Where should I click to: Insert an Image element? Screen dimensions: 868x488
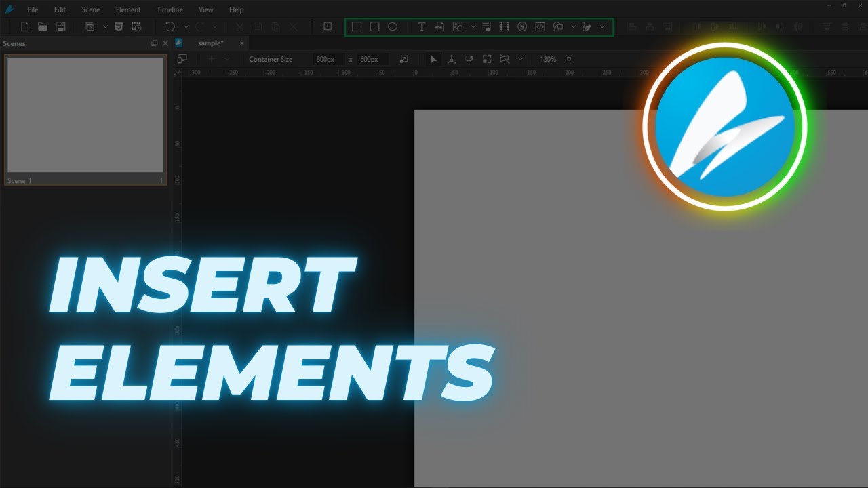click(458, 27)
